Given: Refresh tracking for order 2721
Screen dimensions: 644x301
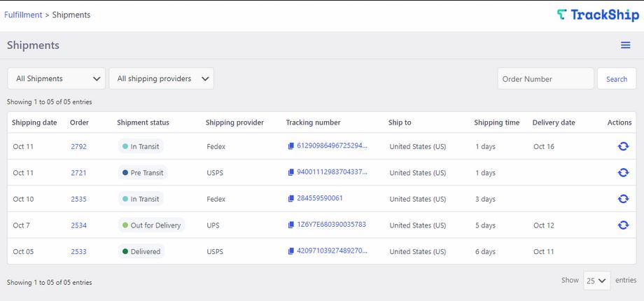Looking at the screenshot, I should pos(623,172).
